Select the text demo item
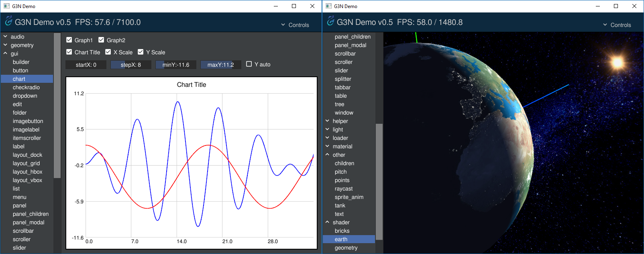Viewport: 644px width, 254px height. [349, 214]
